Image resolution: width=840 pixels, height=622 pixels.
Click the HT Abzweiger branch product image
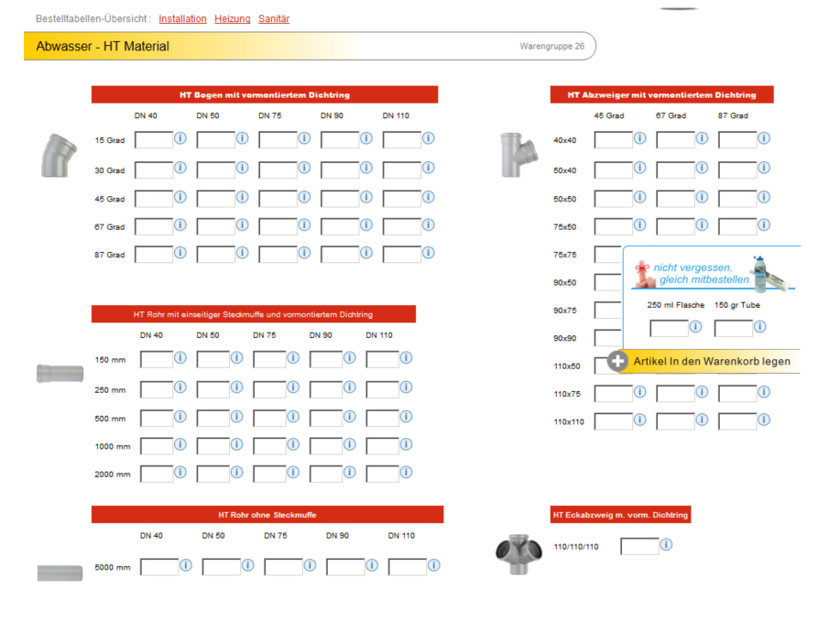click(518, 155)
